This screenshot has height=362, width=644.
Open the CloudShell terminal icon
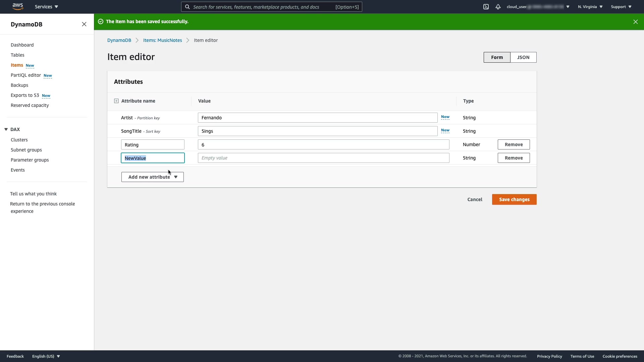tap(486, 7)
